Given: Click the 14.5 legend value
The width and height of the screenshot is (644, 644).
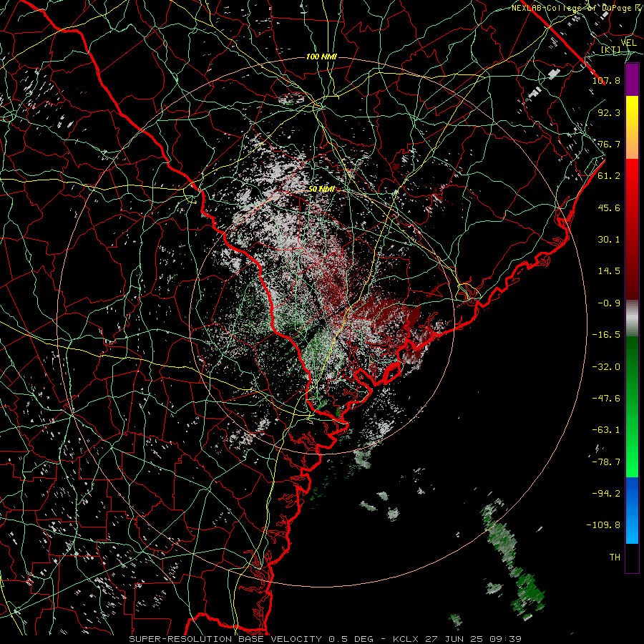Looking at the screenshot, I should tap(609, 271).
